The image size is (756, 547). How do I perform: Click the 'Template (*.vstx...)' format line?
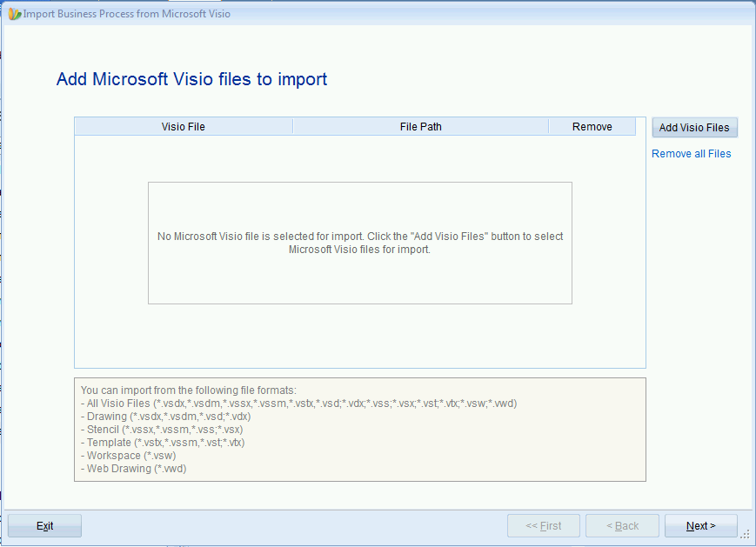(x=163, y=443)
